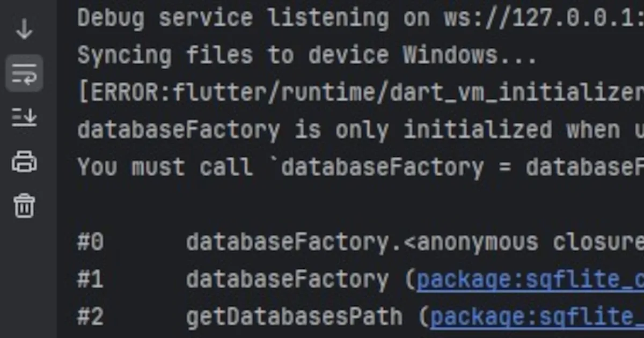The image size is (644, 338).
Task: Click the 'Syncing files to device Windows...' line
Action: tap(307, 56)
